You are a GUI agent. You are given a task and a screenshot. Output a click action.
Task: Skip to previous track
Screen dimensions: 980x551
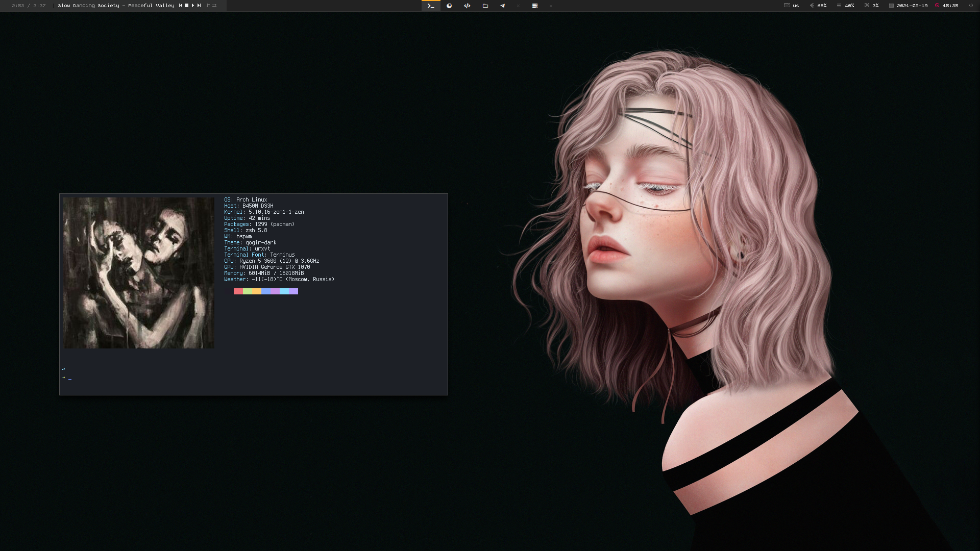(x=181, y=6)
